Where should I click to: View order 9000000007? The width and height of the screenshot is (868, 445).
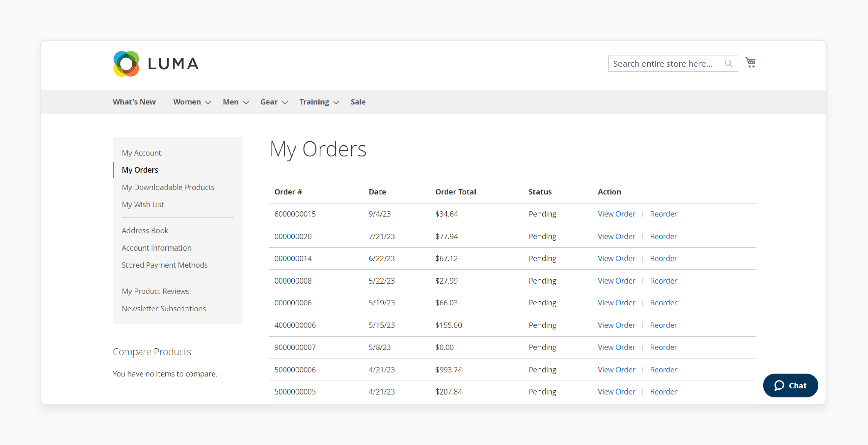(x=616, y=347)
